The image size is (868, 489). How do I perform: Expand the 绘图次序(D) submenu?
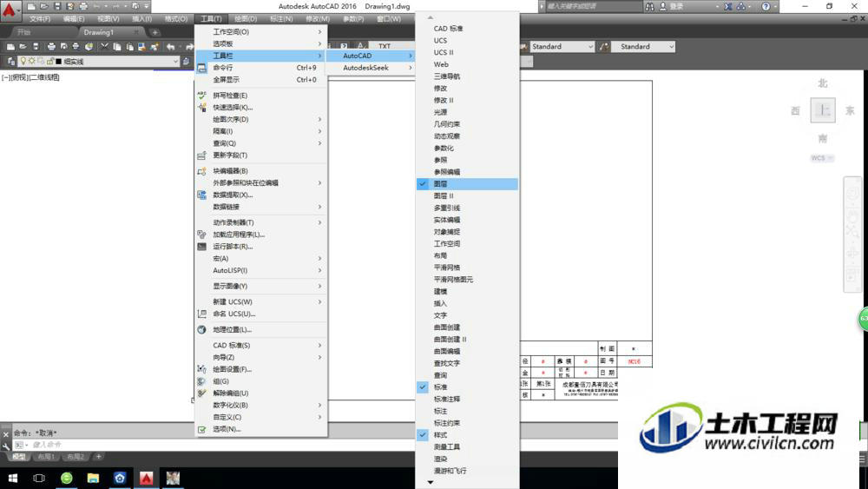point(261,119)
